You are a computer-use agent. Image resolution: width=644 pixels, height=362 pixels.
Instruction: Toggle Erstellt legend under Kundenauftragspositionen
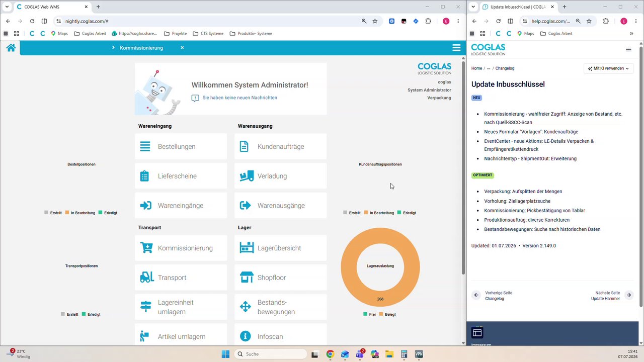[352, 213]
